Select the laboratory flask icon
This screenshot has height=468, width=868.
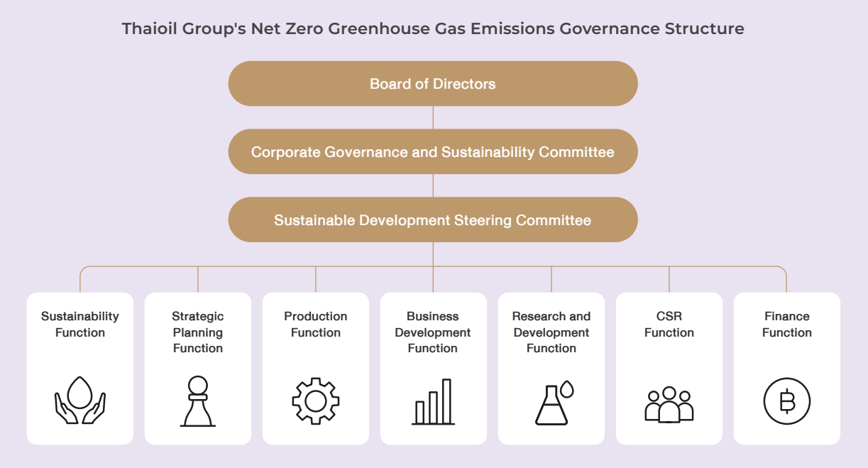pos(553,403)
